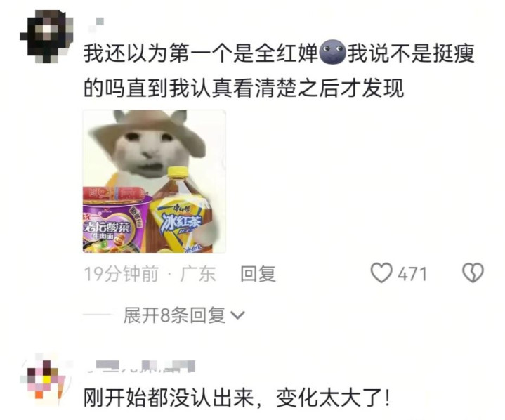Tap the broken heart dislike icon
The height and width of the screenshot is (420, 505).
[x=473, y=273]
